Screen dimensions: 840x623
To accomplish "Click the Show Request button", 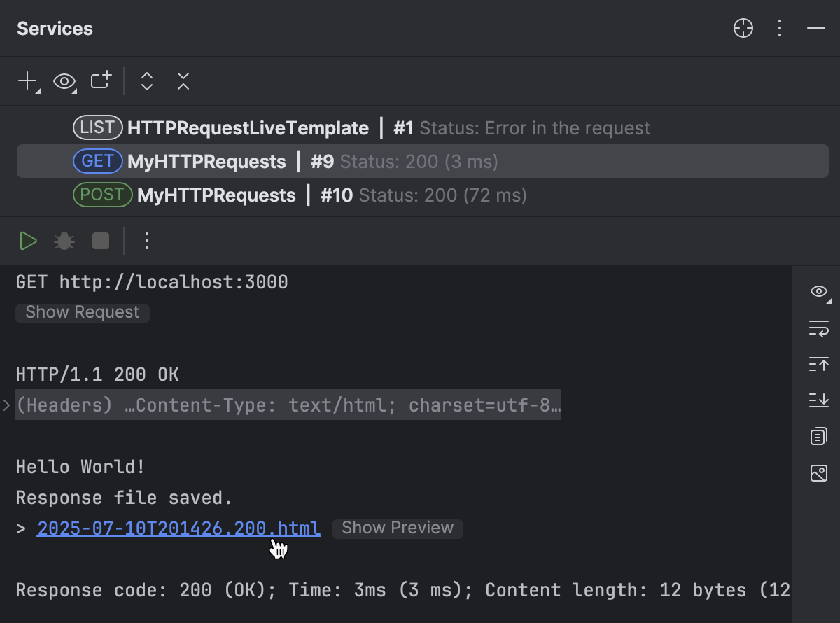I will [x=82, y=312].
